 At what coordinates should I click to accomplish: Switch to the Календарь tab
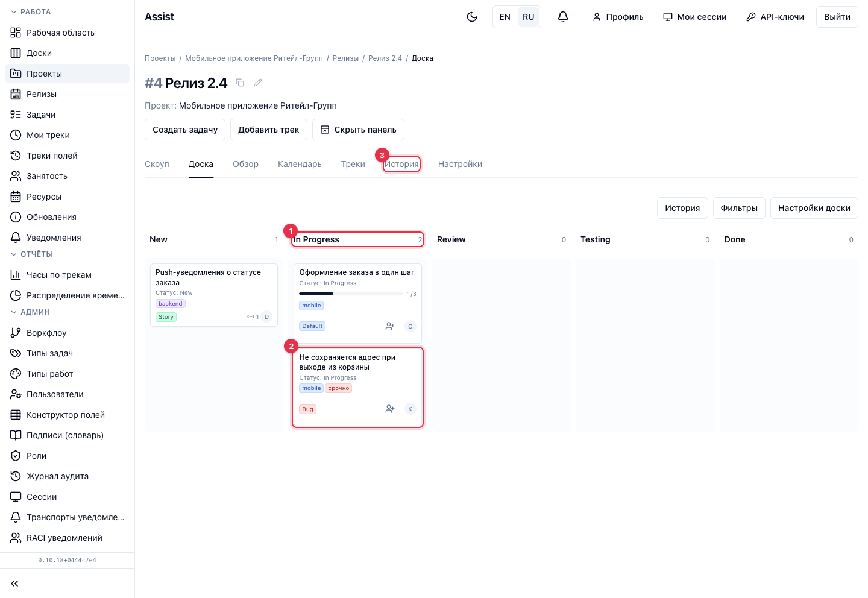point(300,164)
